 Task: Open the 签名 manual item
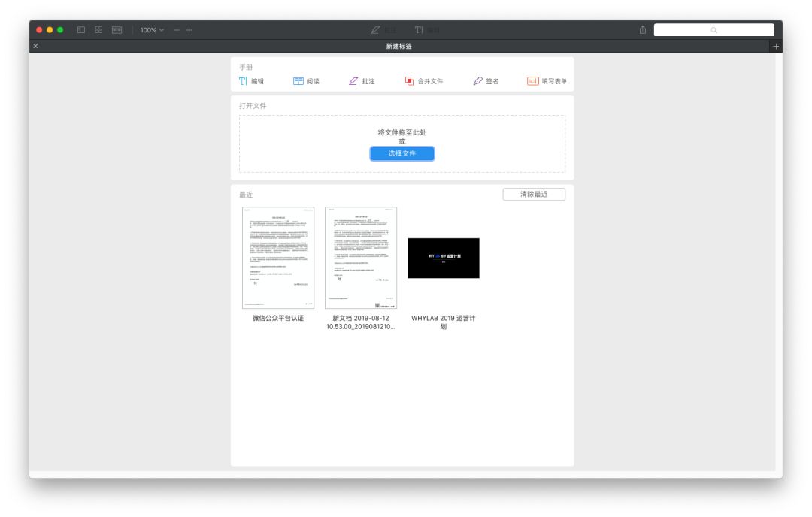pos(486,81)
